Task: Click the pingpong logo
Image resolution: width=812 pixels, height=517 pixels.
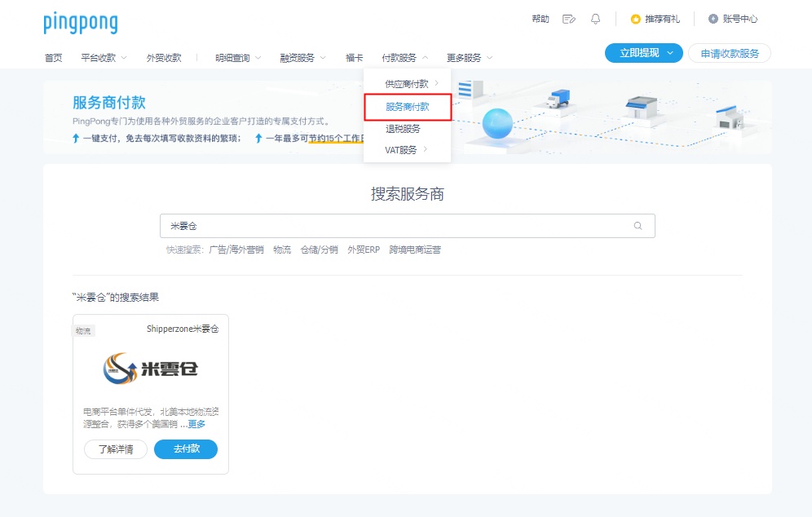Action: click(81, 24)
